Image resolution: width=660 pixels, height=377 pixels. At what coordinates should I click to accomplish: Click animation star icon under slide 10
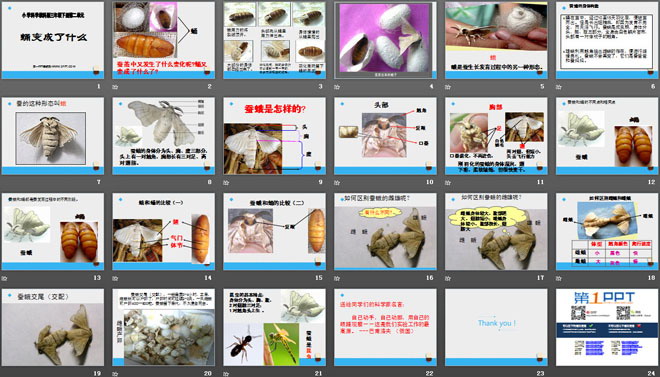[x=337, y=183]
